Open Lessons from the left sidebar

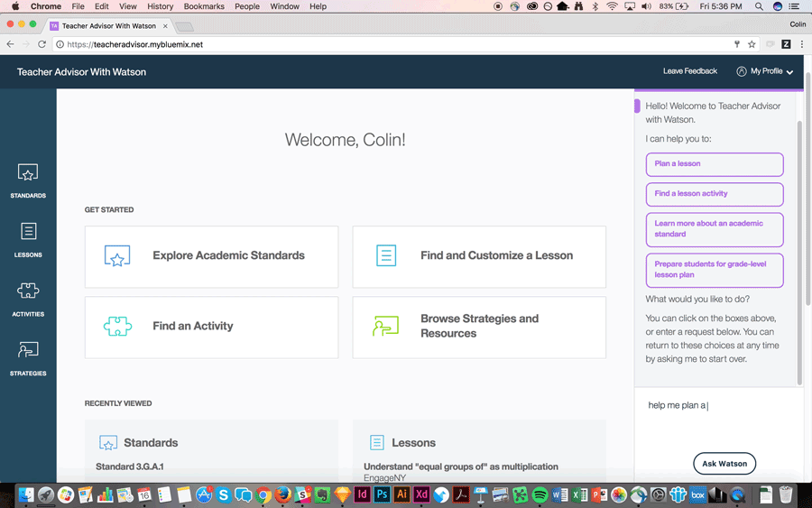28,240
